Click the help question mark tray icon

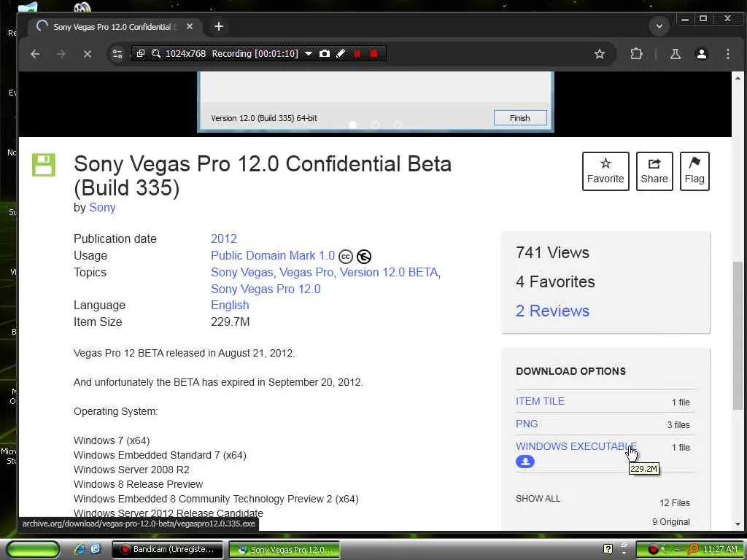608,549
